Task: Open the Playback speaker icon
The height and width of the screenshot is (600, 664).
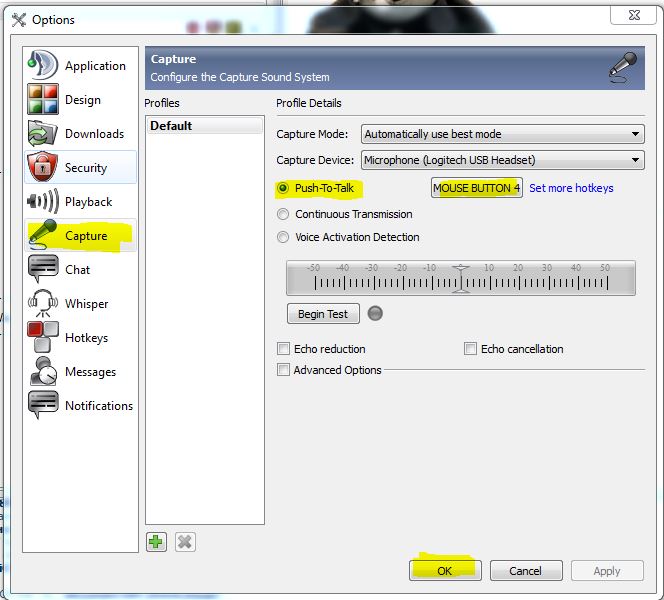Action: 42,201
